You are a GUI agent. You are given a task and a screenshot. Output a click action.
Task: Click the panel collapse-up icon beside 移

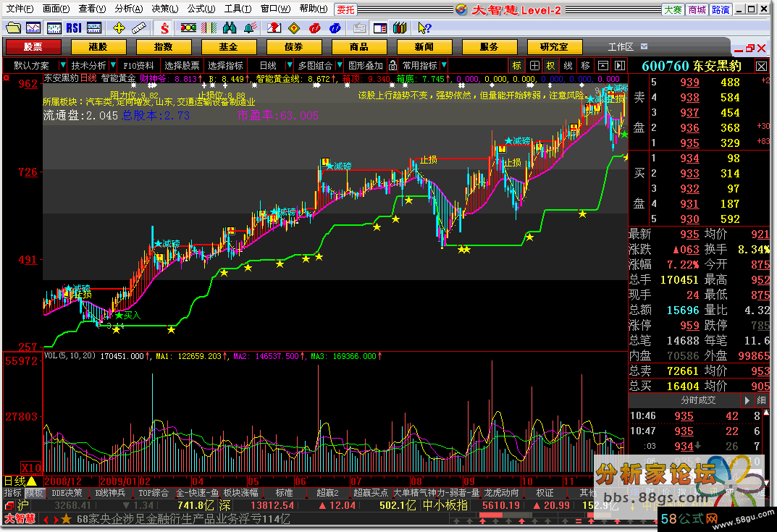tap(602, 65)
